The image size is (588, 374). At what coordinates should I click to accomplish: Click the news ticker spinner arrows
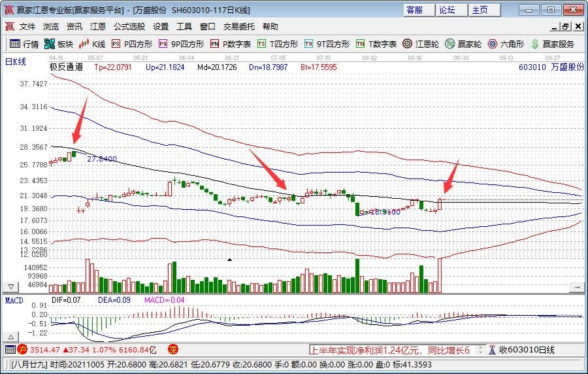480,350
